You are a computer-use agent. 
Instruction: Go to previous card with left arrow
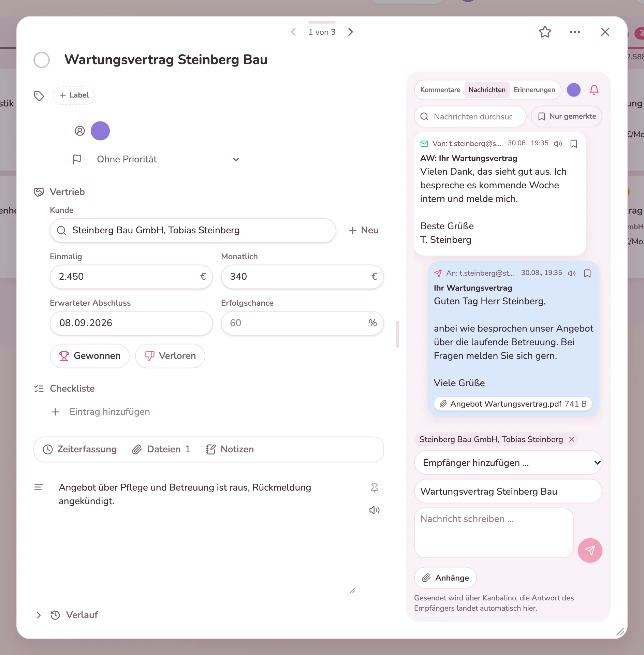point(293,32)
